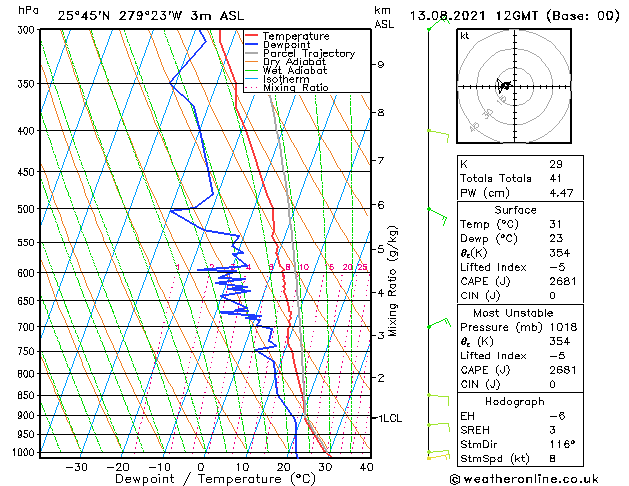This screenshot has width=629, height=486.
Task: Click the wind barb at 300 hPa level
Action: tap(438, 24)
